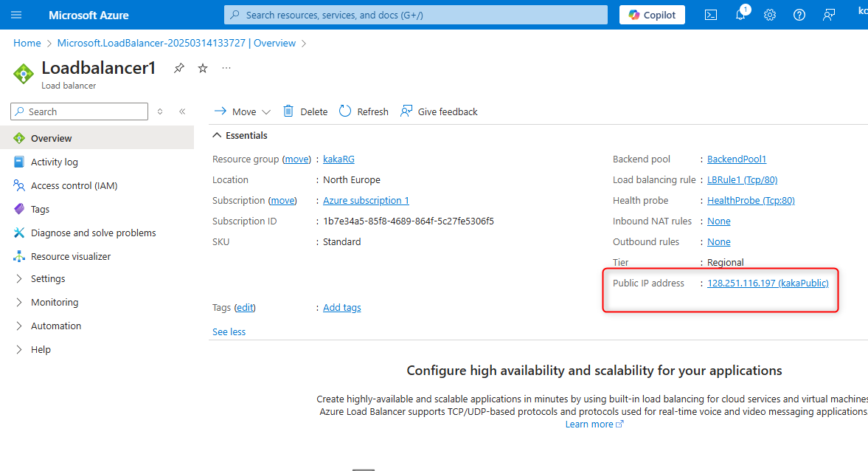Click See less link
The width and height of the screenshot is (868, 471).
point(229,332)
